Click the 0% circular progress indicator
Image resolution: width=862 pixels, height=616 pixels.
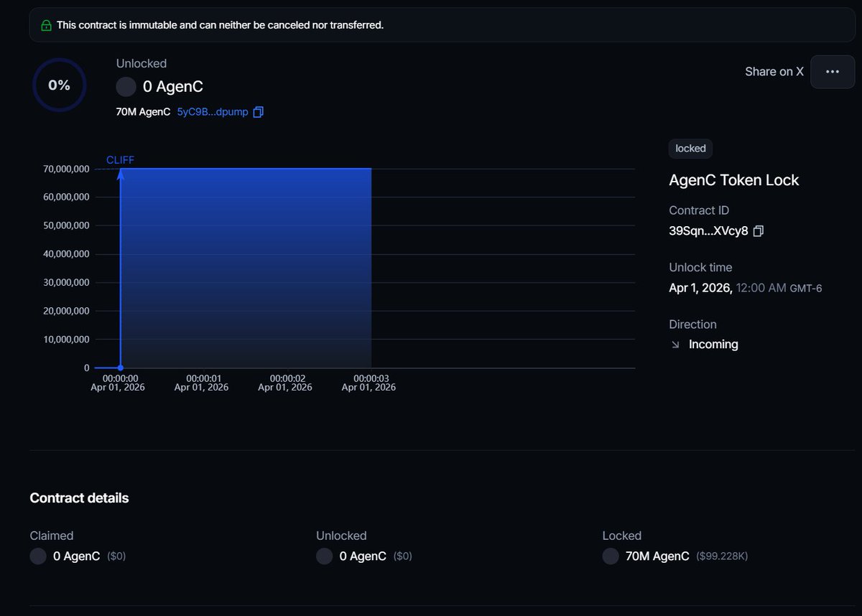coord(59,85)
